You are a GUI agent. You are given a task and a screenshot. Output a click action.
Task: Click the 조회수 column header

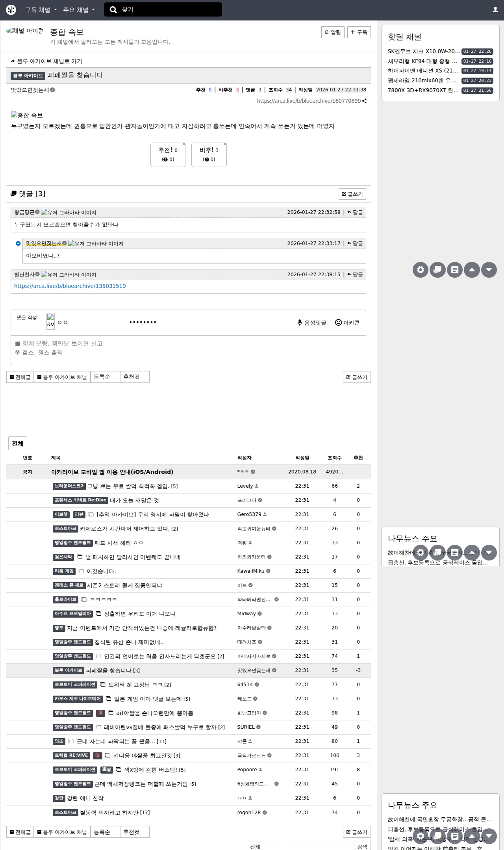point(335,458)
